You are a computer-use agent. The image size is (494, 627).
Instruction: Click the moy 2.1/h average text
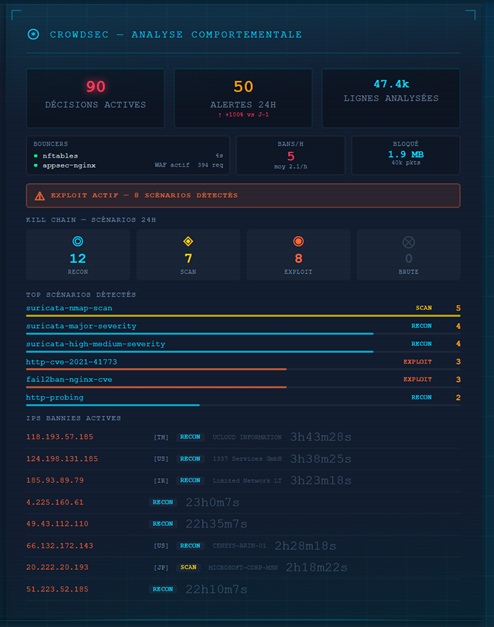291,167
